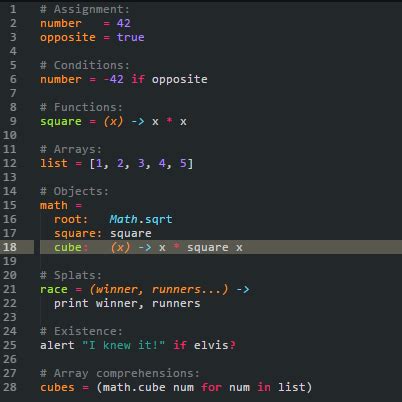Click the 'in' keyword on line 28
This screenshot has height=402, width=402.
point(264,387)
